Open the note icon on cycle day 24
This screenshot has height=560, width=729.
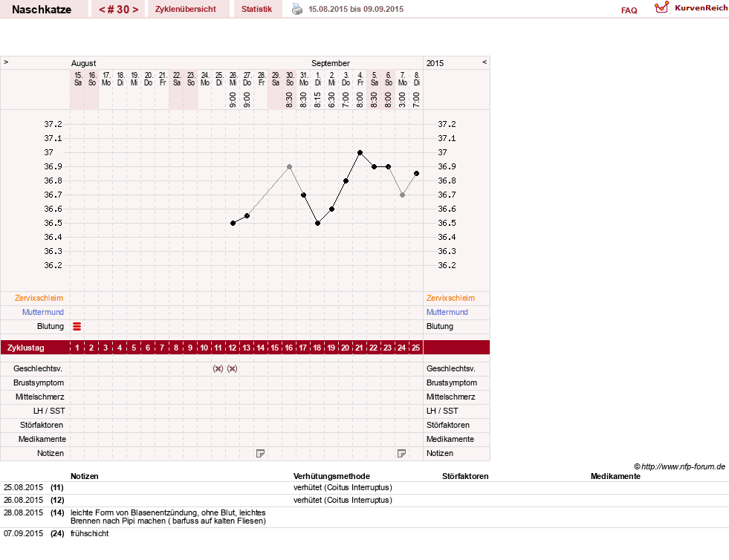click(402, 453)
